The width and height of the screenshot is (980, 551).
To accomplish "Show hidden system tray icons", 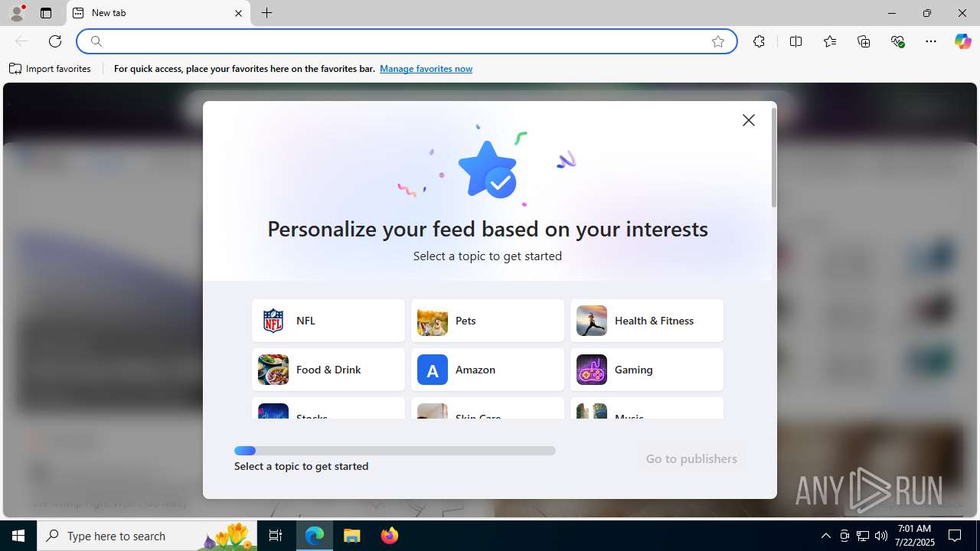I will (825, 536).
